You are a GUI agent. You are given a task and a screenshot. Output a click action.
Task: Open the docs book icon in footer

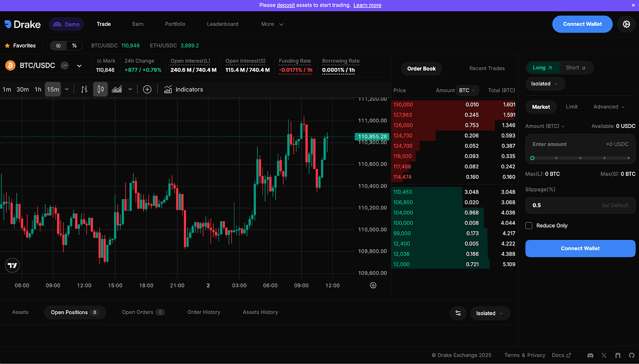point(618,355)
